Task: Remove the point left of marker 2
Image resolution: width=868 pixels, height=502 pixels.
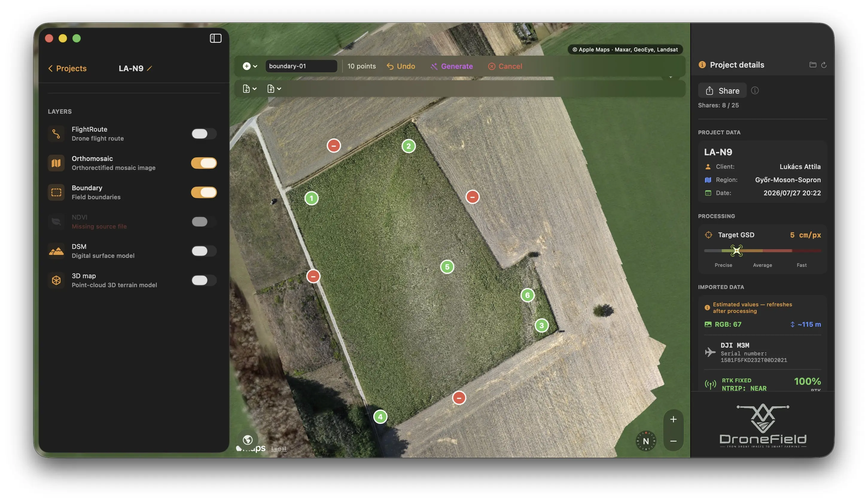Action: (334, 146)
